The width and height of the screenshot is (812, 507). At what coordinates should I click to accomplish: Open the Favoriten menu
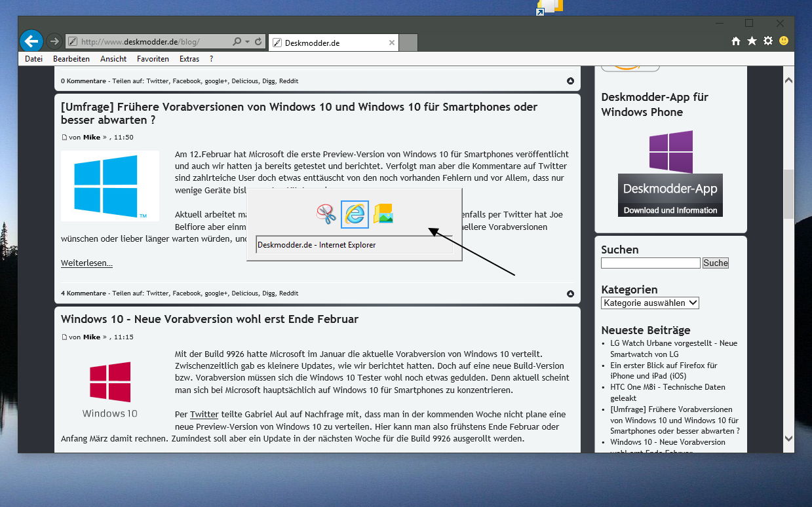[153, 59]
